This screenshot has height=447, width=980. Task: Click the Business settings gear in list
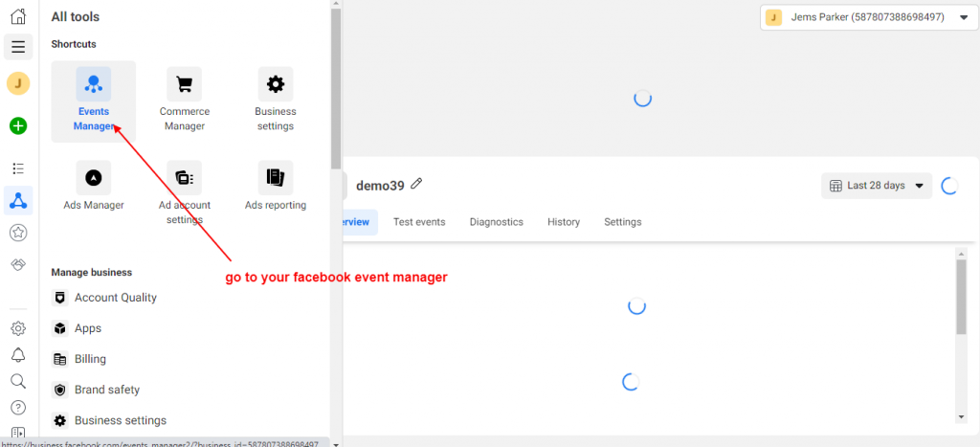tap(60, 420)
